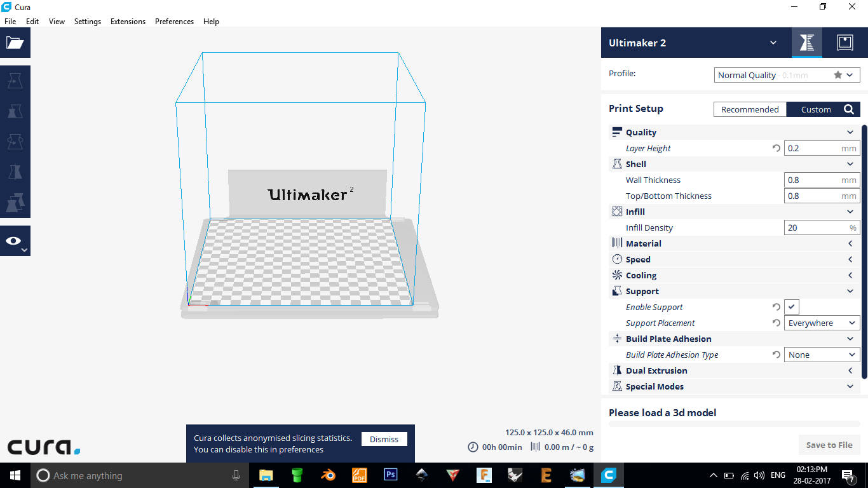Click the taskbar volume icon
868x488 pixels.
[759, 475]
